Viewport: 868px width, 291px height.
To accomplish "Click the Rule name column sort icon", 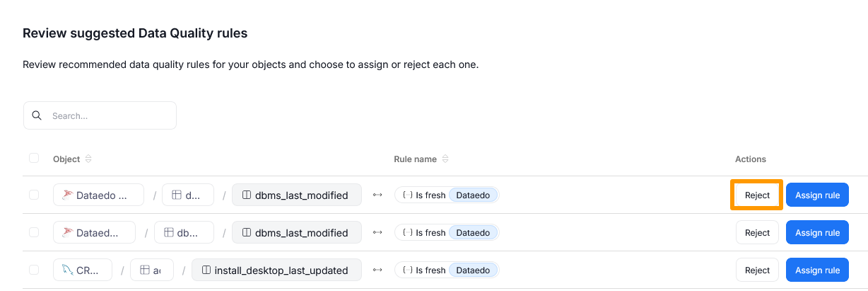I will pyautogui.click(x=445, y=159).
